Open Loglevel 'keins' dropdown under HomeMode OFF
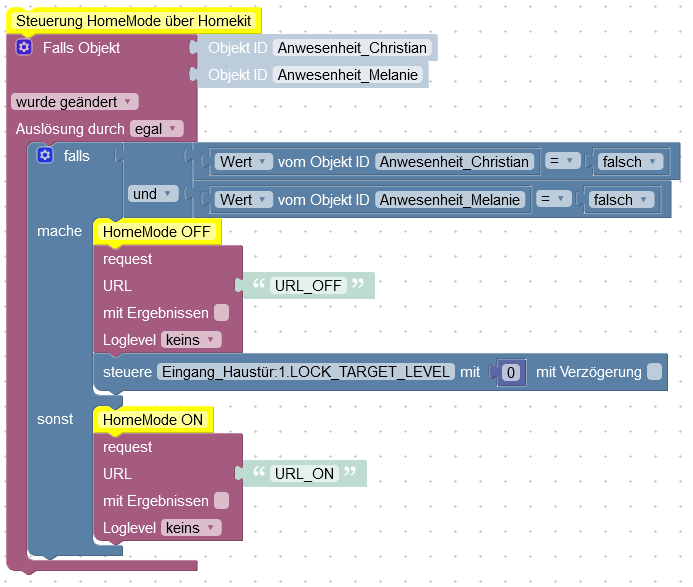Screen dimensions: 693x587 tap(191, 339)
